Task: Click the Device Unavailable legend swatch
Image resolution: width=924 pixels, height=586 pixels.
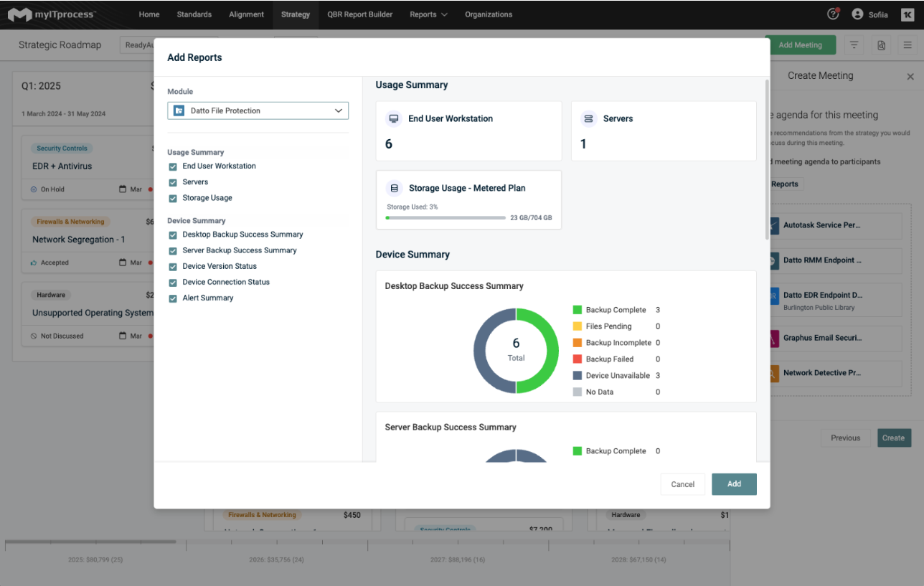Action: pos(577,375)
